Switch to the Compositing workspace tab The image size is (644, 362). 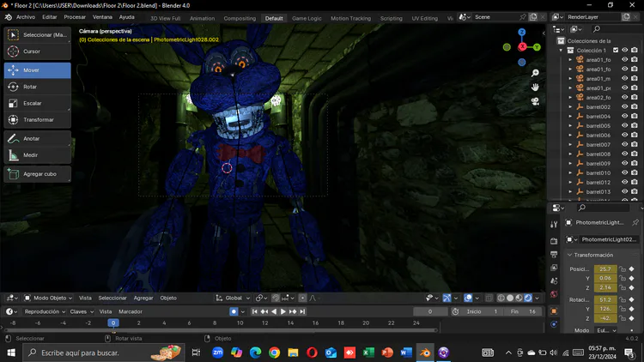pyautogui.click(x=240, y=19)
